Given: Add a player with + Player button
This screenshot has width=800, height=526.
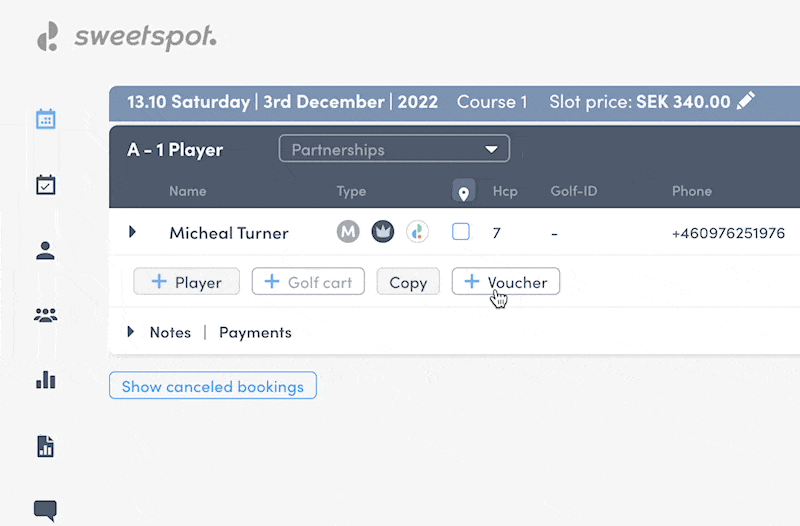Looking at the screenshot, I should 186,282.
